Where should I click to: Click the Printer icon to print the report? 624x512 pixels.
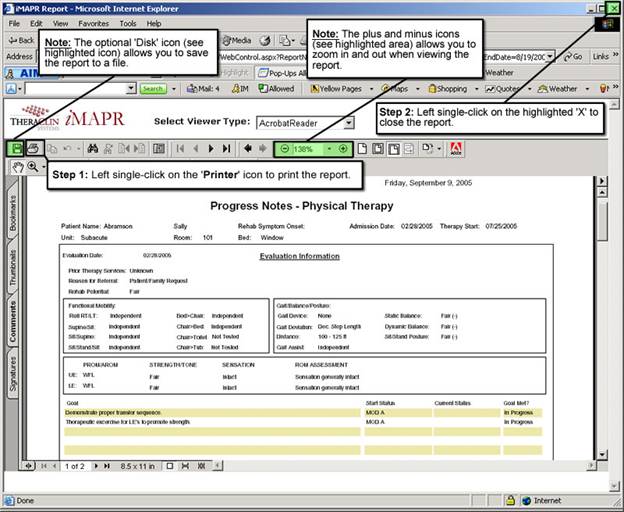click(33, 148)
